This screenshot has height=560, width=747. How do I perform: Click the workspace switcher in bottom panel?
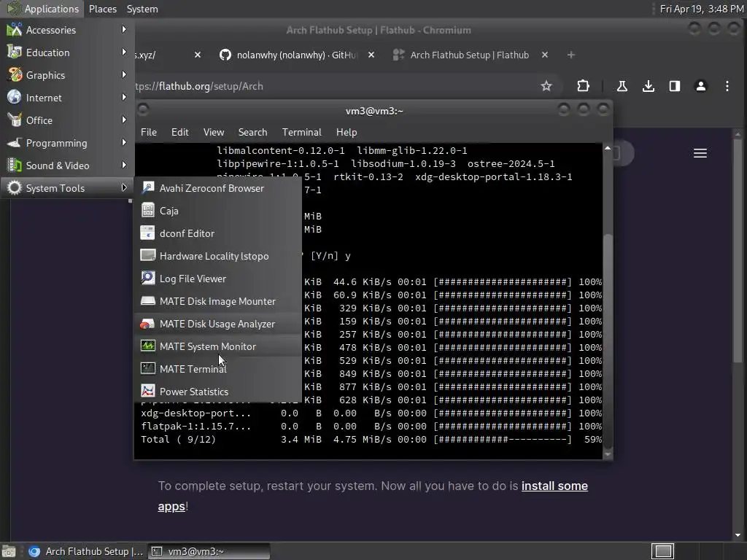pos(662,551)
